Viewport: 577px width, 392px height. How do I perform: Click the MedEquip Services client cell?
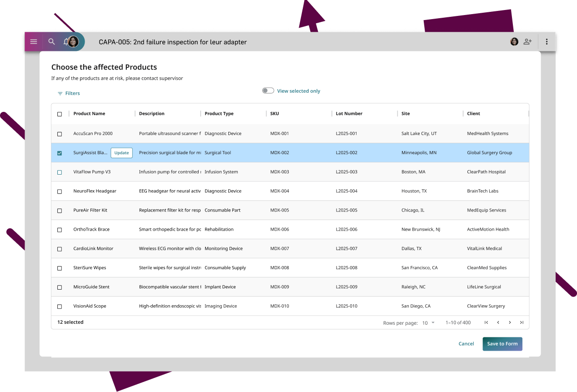point(487,210)
